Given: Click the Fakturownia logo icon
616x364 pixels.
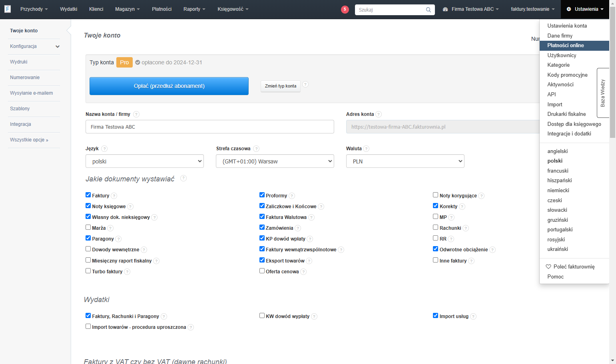Looking at the screenshot, I should click(7, 9).
